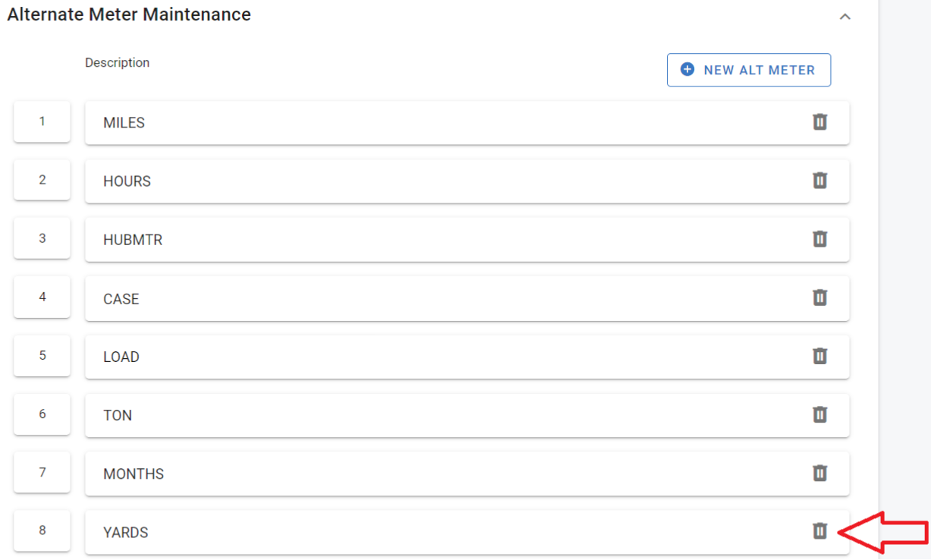931x560 pixels.
Task: Click trash icon for HUBMTR row
Action: tap(819, 239)
